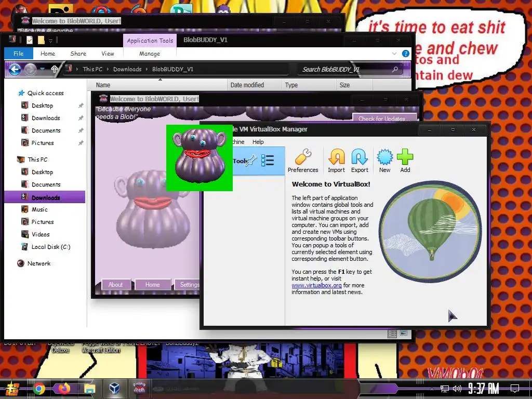Open Preferences in VirtualBox toolbar

coord(303,161)
